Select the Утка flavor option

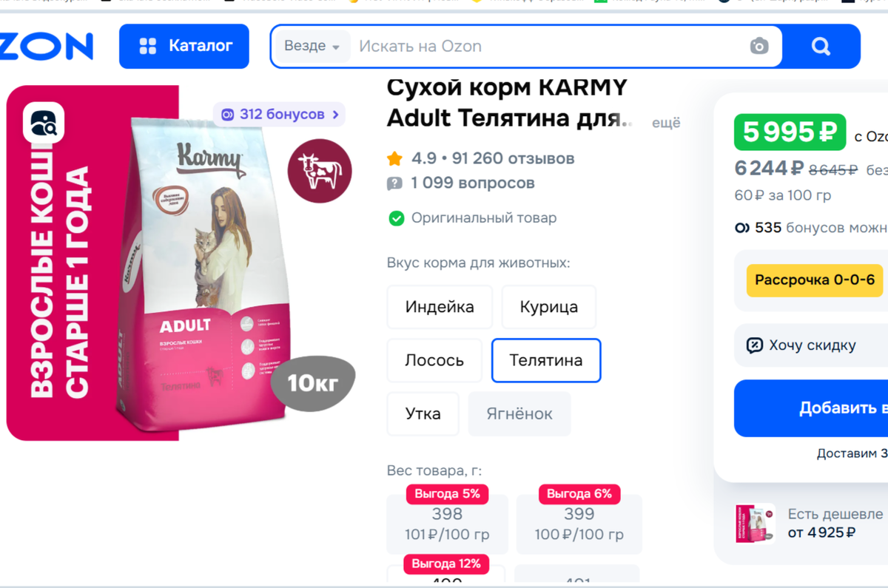[x=423, y=413]
